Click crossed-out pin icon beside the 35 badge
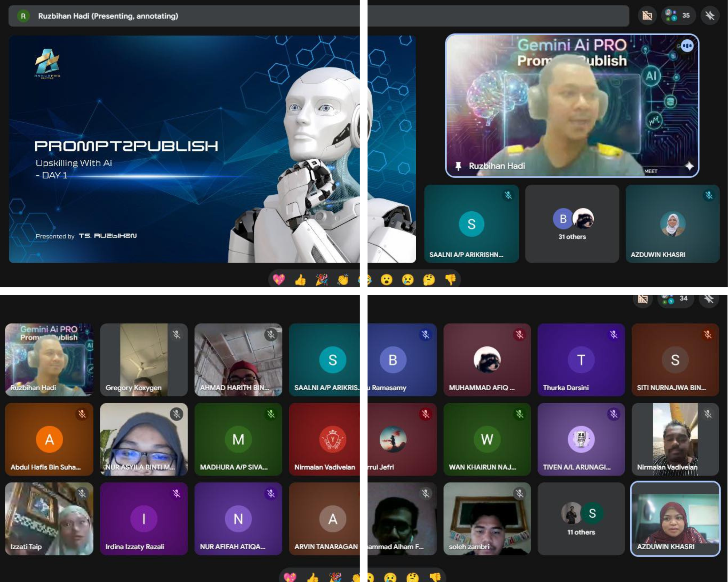This screenshot has width=728, height=582. [709, 16]
